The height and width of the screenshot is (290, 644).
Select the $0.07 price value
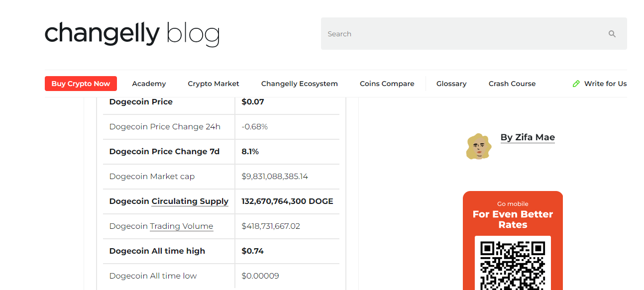pos(253,102)
